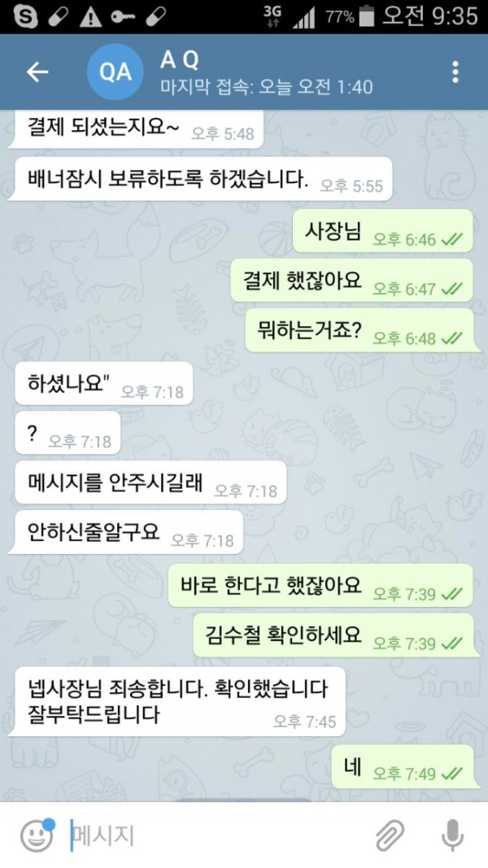This screenshot has height=868, width=488.
Task: Tap the Skype icon in status bar
Action: click(x=25, y=16)
